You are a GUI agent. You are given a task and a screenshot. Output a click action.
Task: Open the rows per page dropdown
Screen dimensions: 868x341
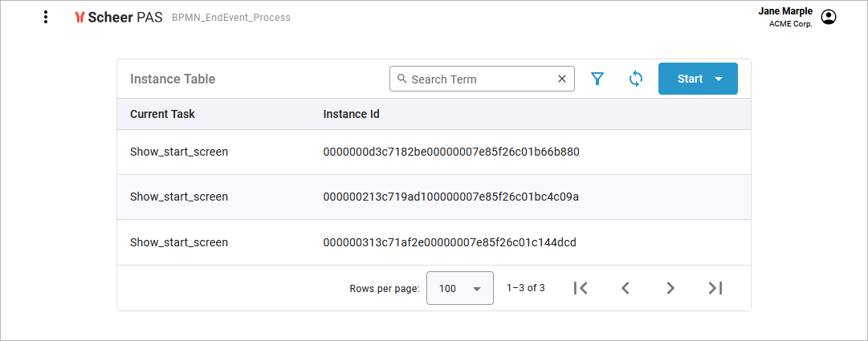click(x=459, y=288)
